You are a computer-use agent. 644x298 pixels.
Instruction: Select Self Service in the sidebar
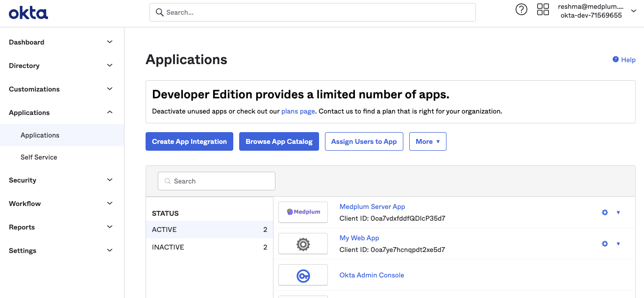coord(39,157)
